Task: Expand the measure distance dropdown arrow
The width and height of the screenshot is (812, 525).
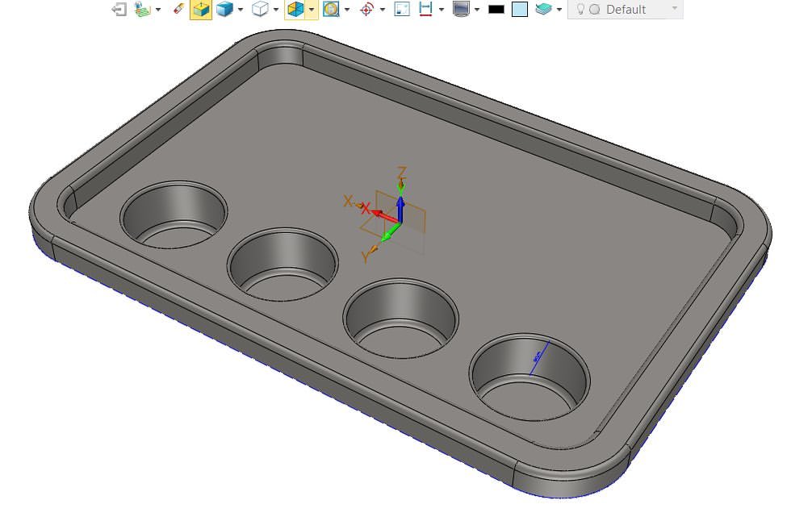Action: point(442,10)
